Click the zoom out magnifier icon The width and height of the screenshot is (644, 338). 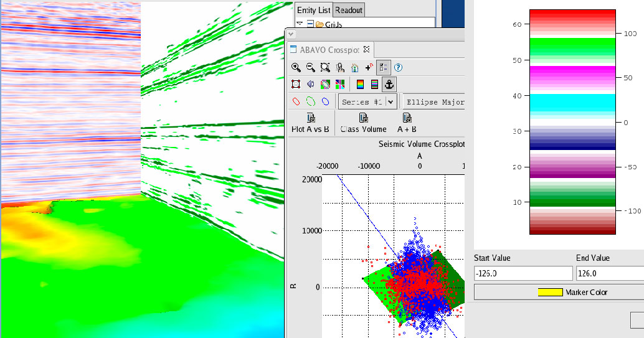pyautogui.click(x=310, y=68)
